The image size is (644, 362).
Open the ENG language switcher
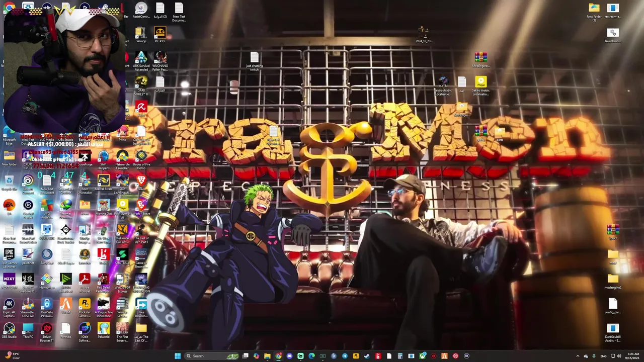[603, 356]
